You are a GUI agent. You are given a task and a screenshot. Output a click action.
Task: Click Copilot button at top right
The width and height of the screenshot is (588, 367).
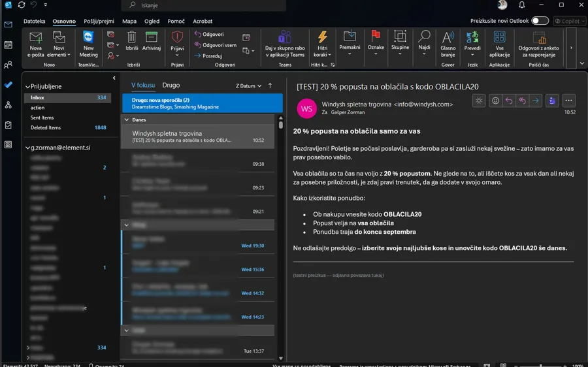(570, 21)
